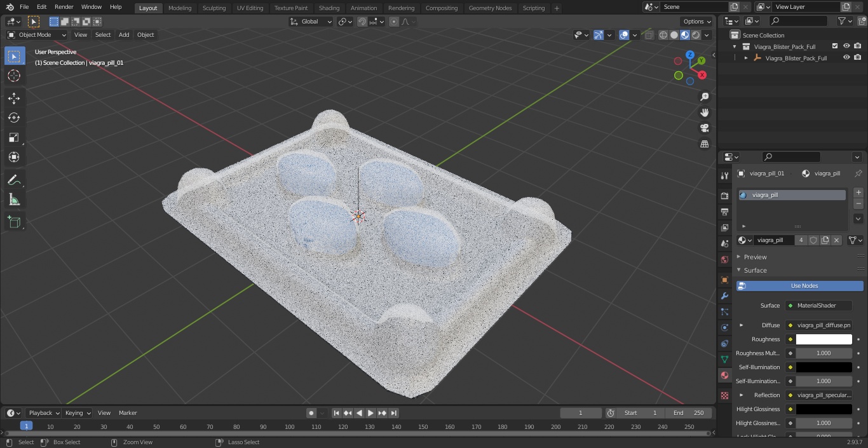Toggle camera view with camera icon
Screen dimensions: 868x448
click(x=704, y=128)
